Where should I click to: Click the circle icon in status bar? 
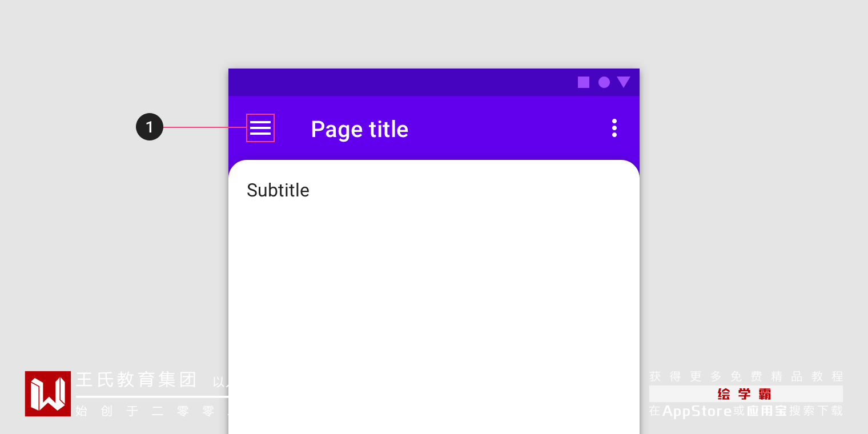[604, 82]
